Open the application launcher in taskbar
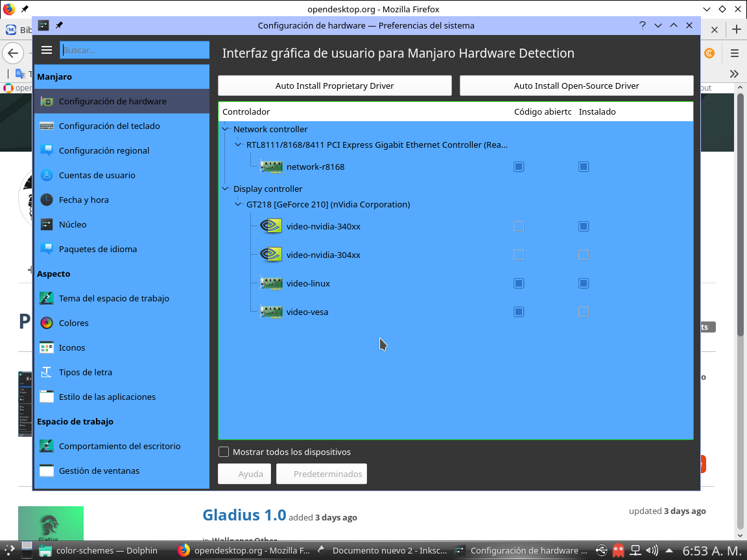The image size is (747, 560). click(9, 550)
